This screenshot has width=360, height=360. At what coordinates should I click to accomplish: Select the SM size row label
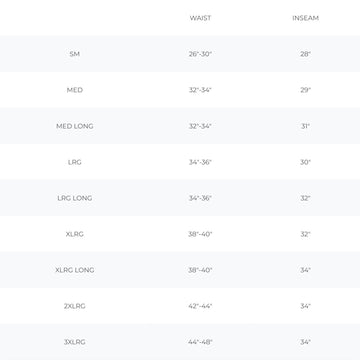75,54
